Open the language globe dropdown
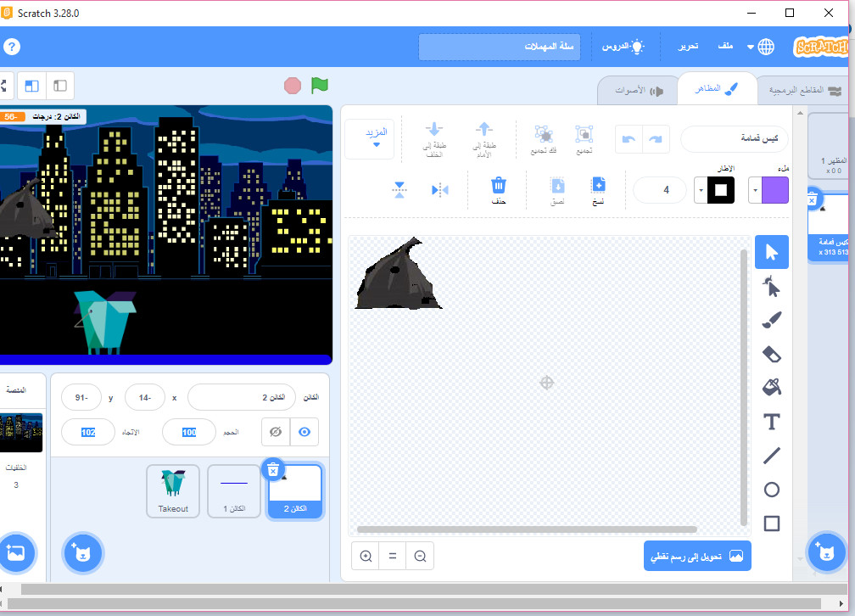This screenshot has height=616, width=855. pos(761,47)
